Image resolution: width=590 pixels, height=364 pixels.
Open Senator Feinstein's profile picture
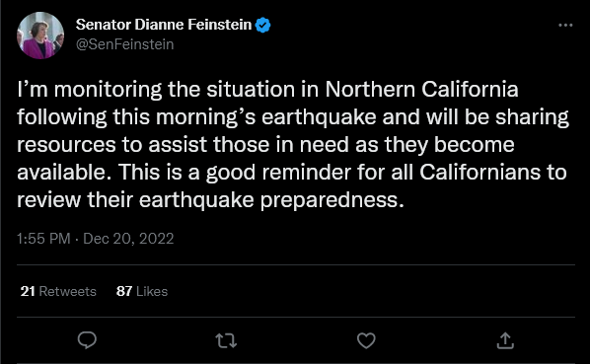[40, 36]
